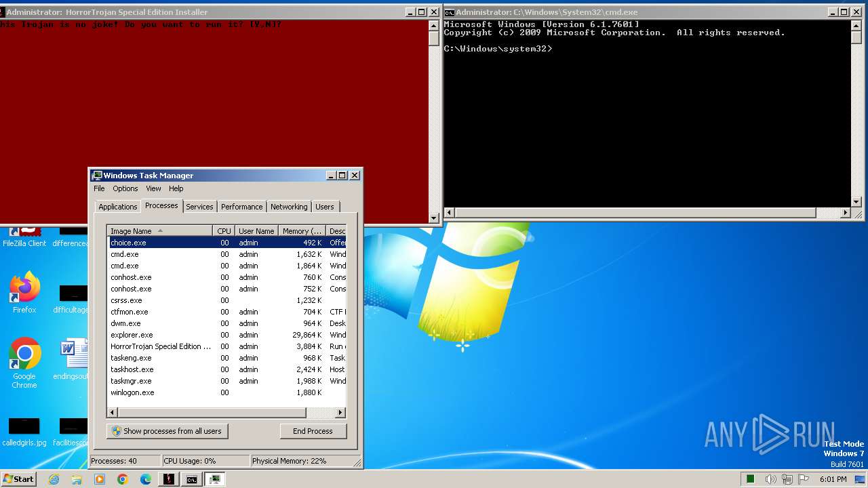Select the Word document desktop icon endingsou

tap(72, 359)
